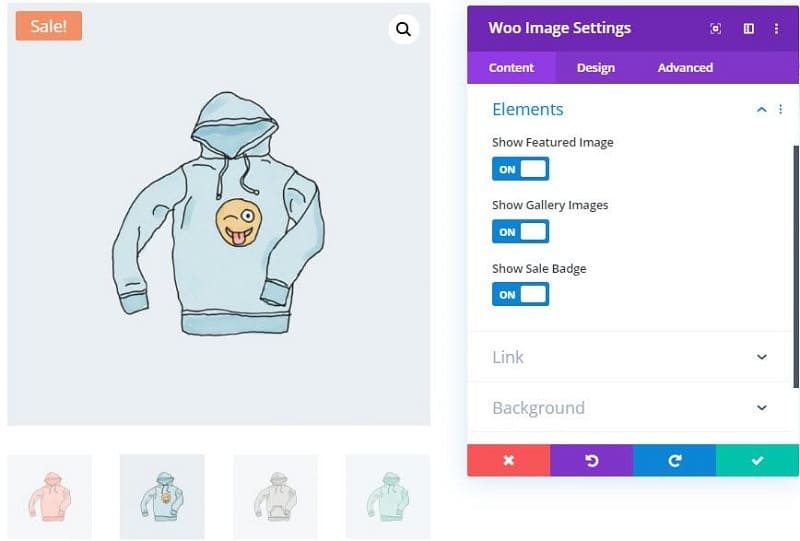Screen dimensions: 800x541
Task: Open the three-dot menu in purple header
Action: 776,29
